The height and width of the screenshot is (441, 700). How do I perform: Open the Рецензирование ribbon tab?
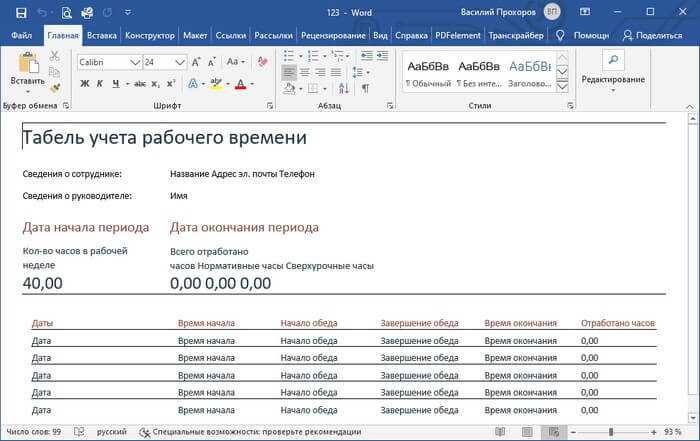[333, 35]
